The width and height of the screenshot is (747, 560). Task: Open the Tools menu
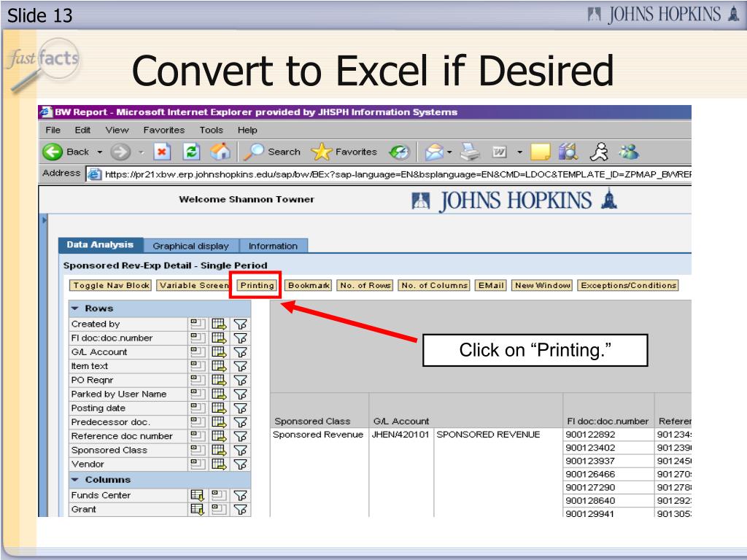[x=211, y=130]
